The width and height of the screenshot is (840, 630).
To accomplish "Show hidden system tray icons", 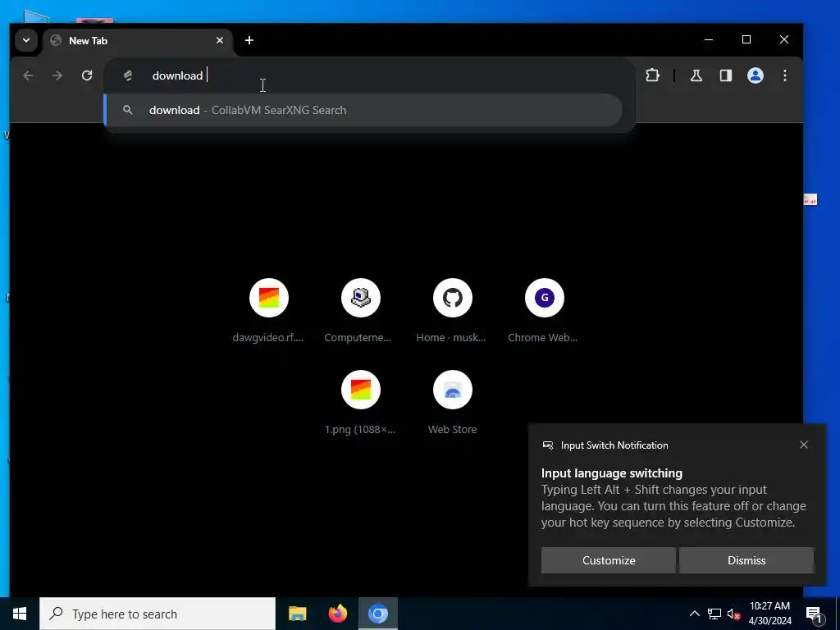I will (x=694, y=614).
